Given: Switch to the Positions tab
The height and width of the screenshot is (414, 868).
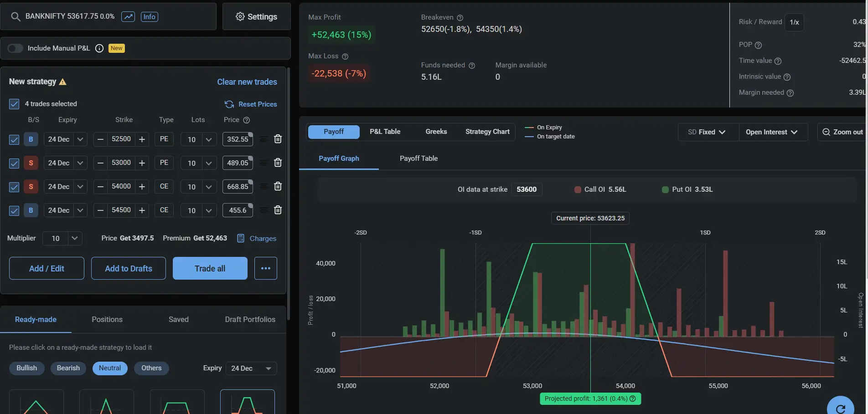Looking at the screenshot, I should 107,320.
